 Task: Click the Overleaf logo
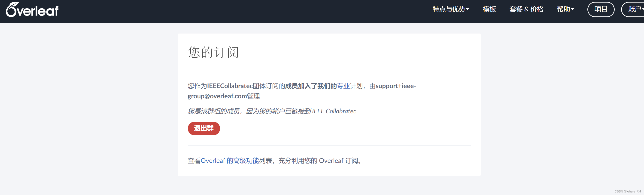(32, 9)
